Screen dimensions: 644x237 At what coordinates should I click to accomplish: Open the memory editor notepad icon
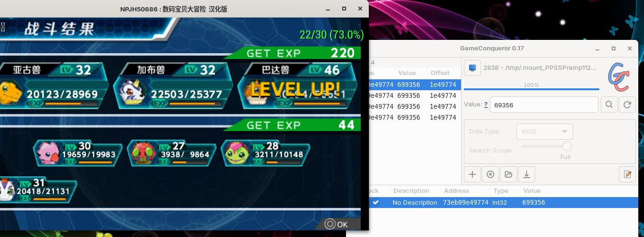(627, 174)
